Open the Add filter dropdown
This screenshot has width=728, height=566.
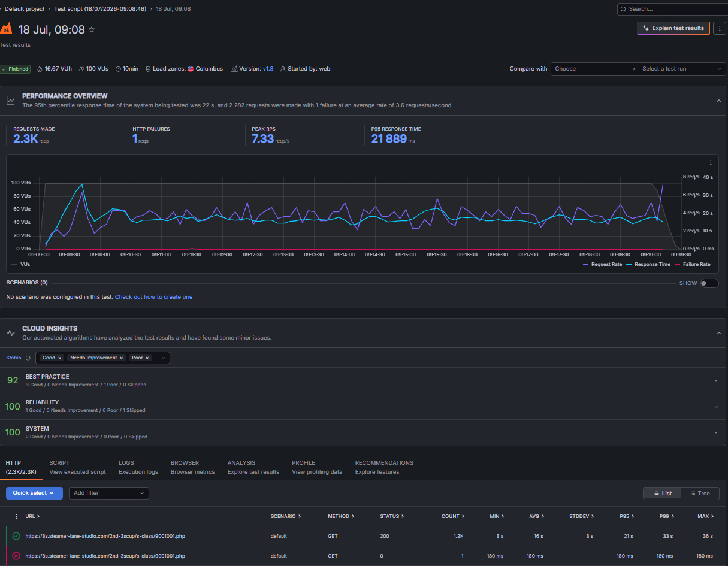[x=109, y=493]
